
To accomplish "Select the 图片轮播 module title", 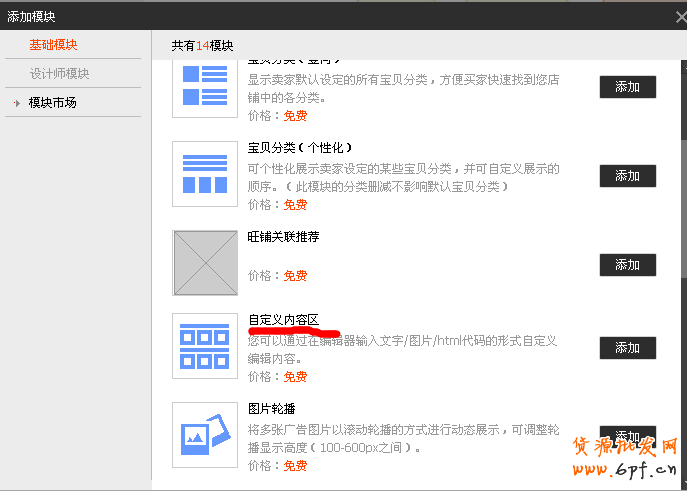I will click(271, 409).
